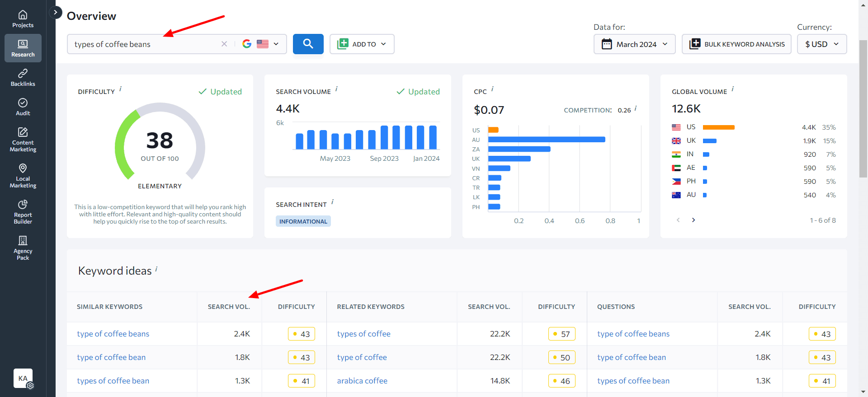Screen dimensions: 868x397
Task: Open the 'arabica coffee' related keyword
Action: (362, 381)
